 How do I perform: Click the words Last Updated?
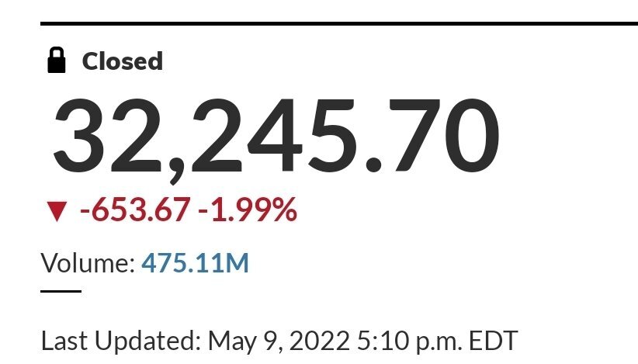[x=121, y=341]
